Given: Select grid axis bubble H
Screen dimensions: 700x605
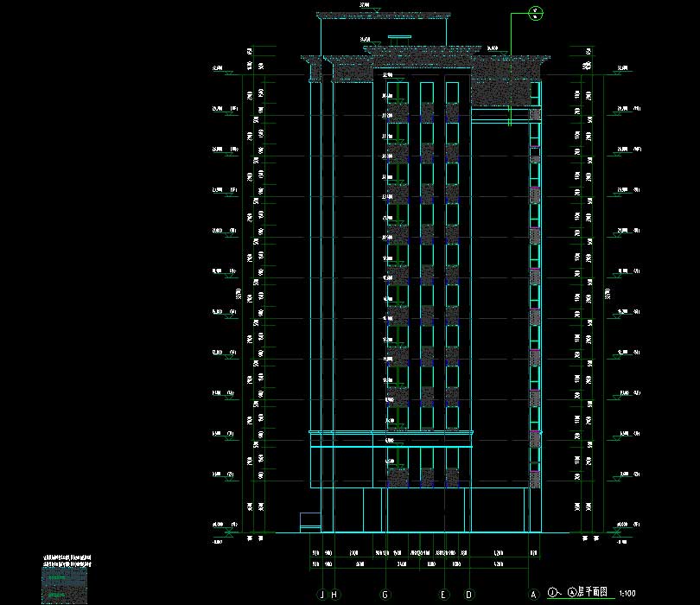Looking at the screenshot, I should click(334, 595).
